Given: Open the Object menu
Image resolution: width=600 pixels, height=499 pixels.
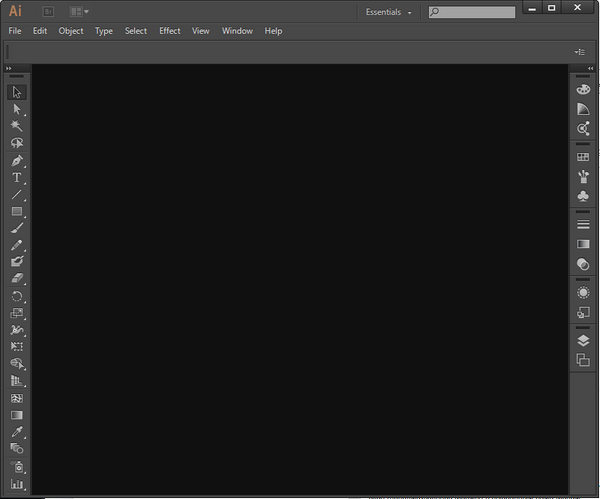Looking at the screenshot, I should (71, 31).
